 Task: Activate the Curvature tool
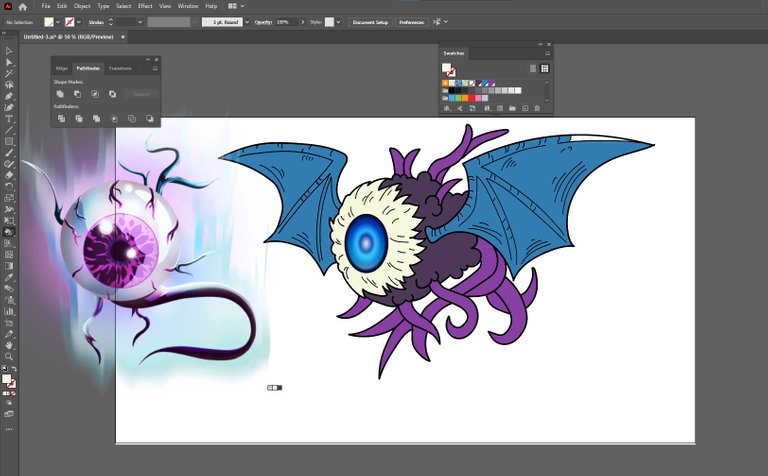[x=9, y=107]
